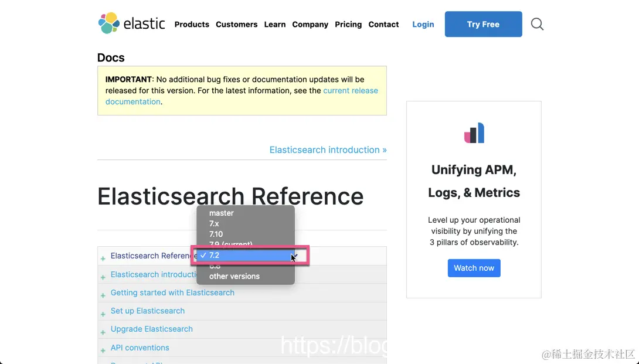The width and height of the screenshot is (639, 364).
Task: Open the Set up Elasticsearch link
Action: point(148,311)
